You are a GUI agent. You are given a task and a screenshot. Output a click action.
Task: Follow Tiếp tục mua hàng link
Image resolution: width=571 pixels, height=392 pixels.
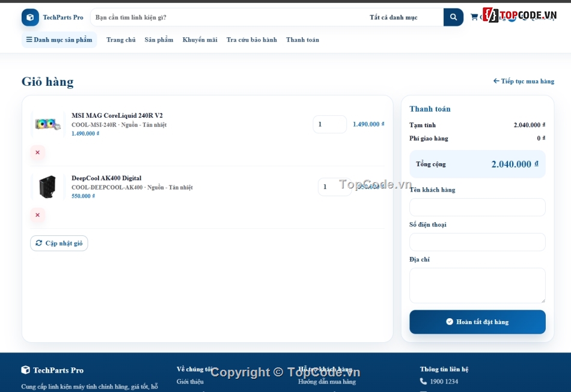[524, 81]
